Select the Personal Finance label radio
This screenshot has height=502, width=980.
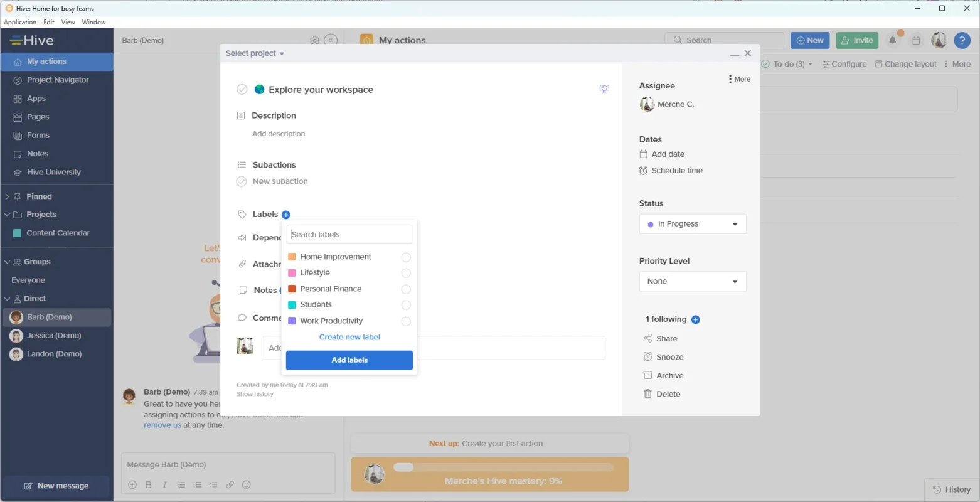406,289
